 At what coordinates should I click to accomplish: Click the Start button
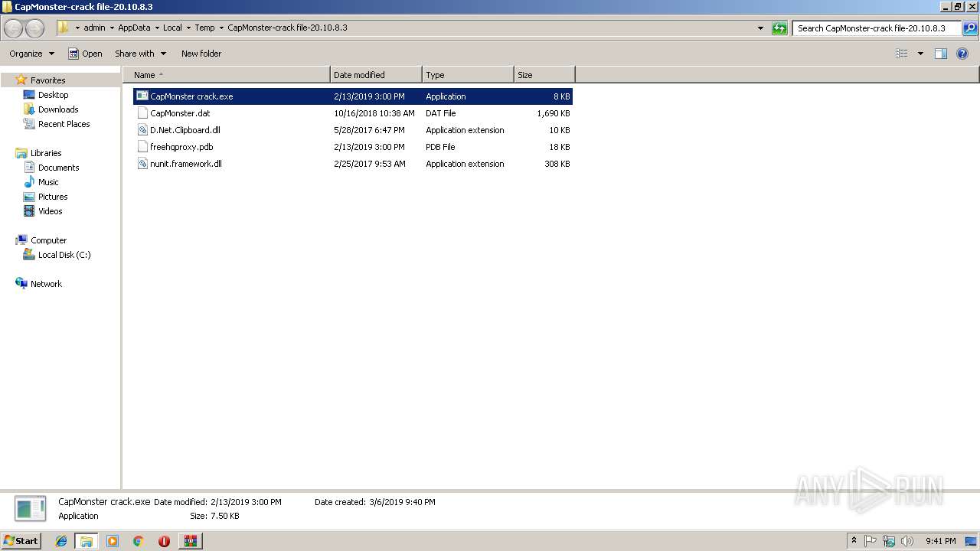21,541
